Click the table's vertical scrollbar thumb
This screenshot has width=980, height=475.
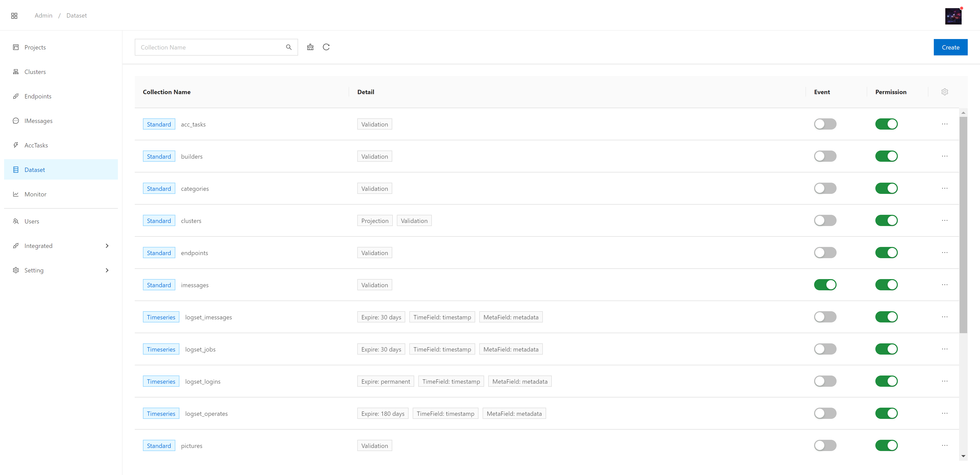click(x=963, y=224)
